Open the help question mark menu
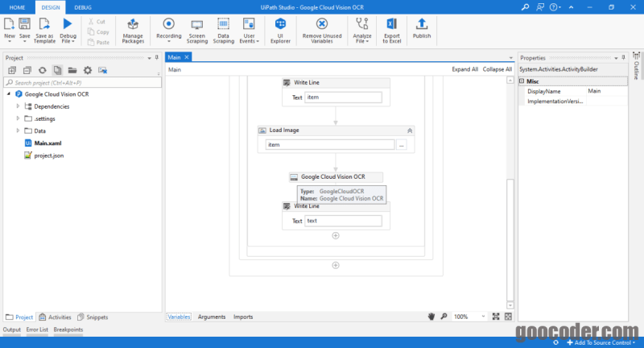 click(555, 7)
